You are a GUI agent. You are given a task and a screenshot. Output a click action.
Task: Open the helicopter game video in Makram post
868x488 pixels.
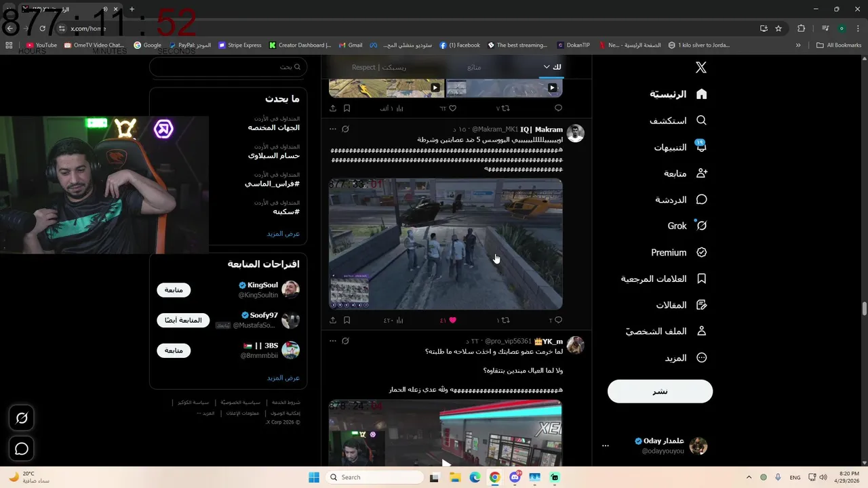[x=446, y=244]
